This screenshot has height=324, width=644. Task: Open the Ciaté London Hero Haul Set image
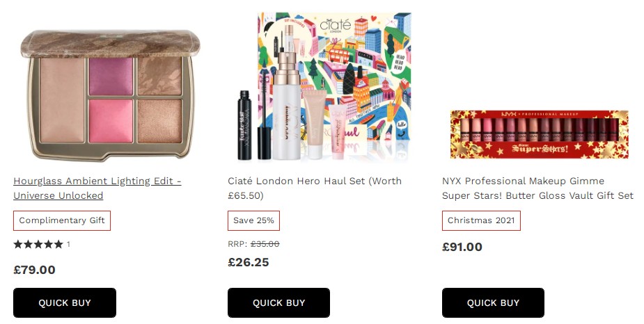[x=324, y=87]
